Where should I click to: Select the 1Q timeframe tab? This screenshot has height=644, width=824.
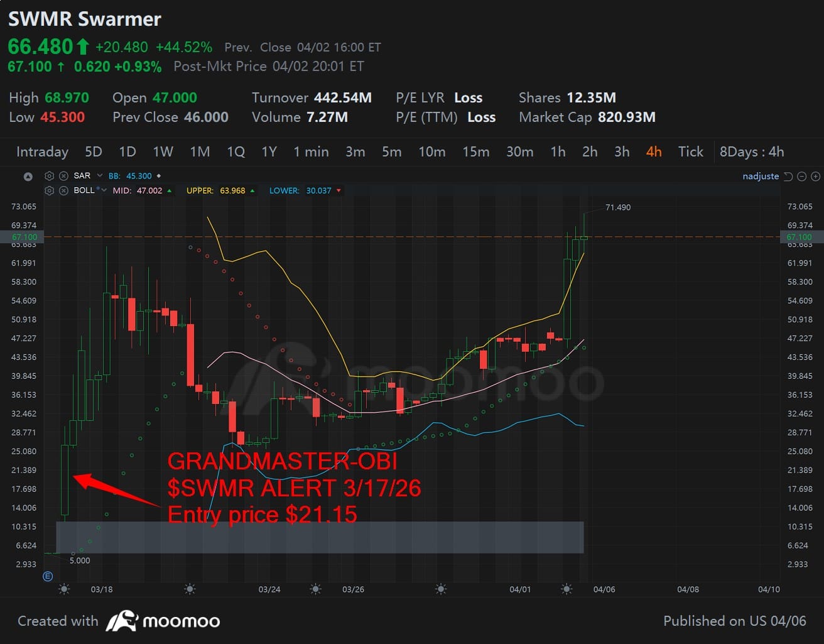[x=236, y=152]
